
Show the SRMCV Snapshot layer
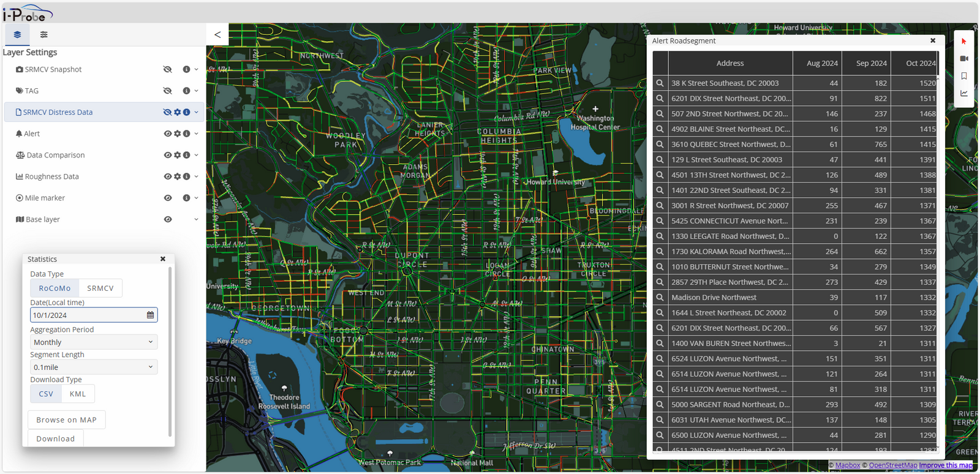click(167, 69)
